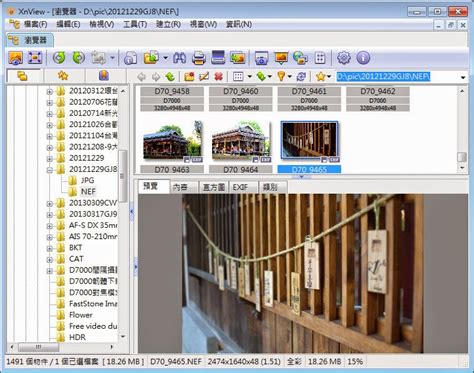Click the favorites star icon near address bar

[320, 77]
